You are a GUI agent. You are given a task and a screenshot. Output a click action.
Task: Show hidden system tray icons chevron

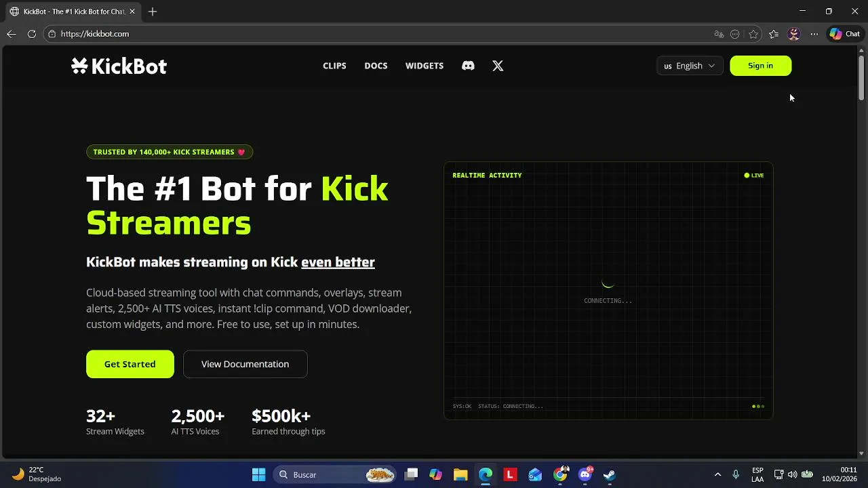click(717, 474)
